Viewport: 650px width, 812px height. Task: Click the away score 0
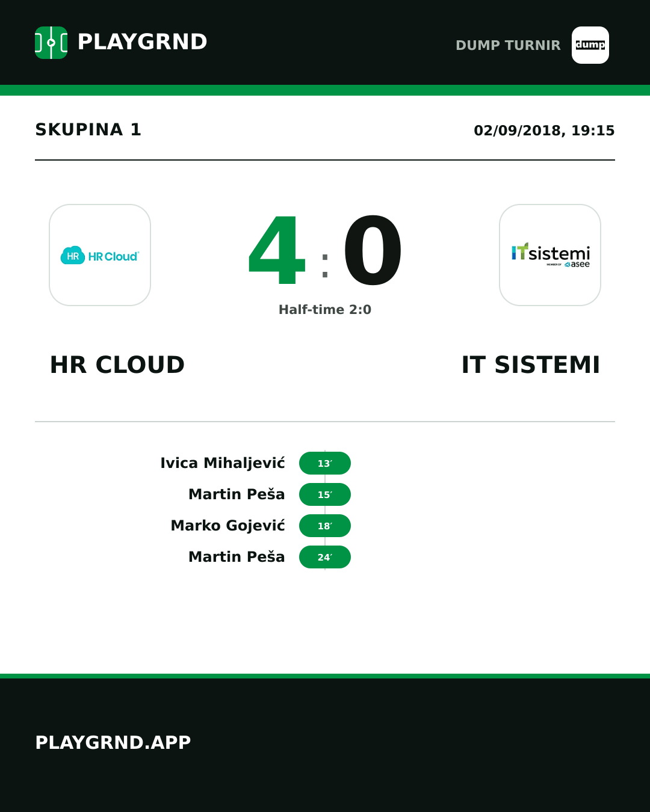coord(373,251)
